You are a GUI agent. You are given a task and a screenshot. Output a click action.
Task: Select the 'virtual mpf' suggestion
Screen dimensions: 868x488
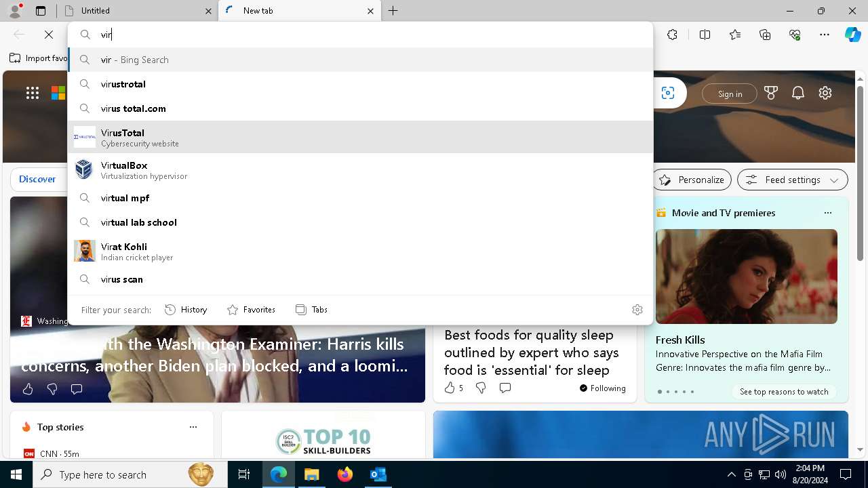point(361,198)
